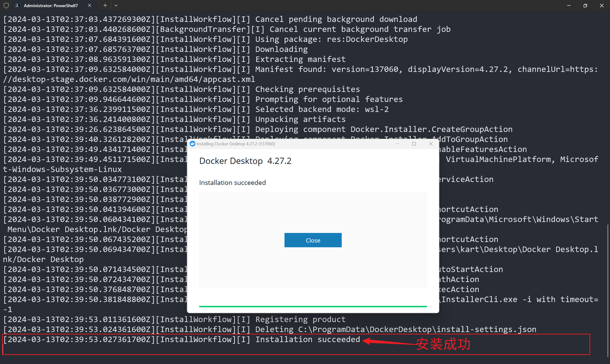Open a new tab with the plus icon
This screenshot has height=364, width=610.
105,6
